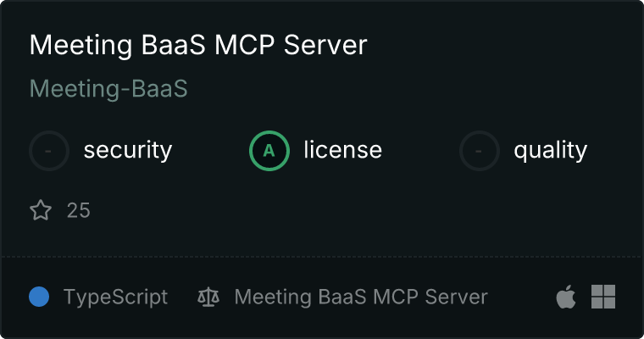Select the security grade circle badge

49,151
